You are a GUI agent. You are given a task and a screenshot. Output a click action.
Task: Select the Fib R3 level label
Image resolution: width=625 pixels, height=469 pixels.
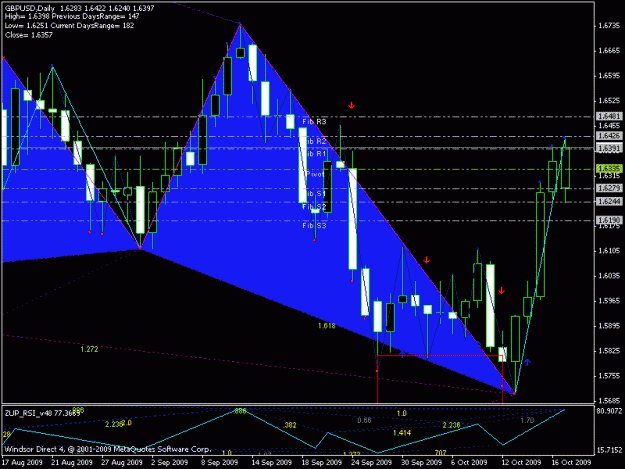coord(314,122)
